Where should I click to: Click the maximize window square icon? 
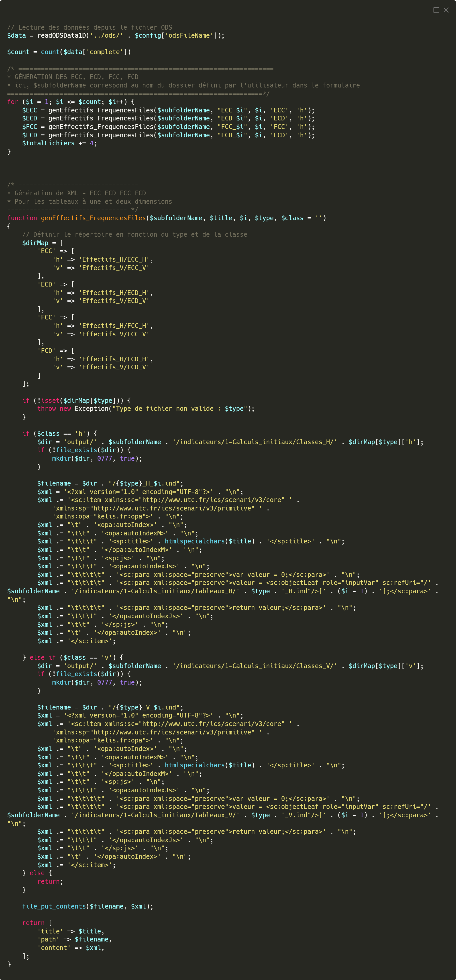(x=436, y=10)
